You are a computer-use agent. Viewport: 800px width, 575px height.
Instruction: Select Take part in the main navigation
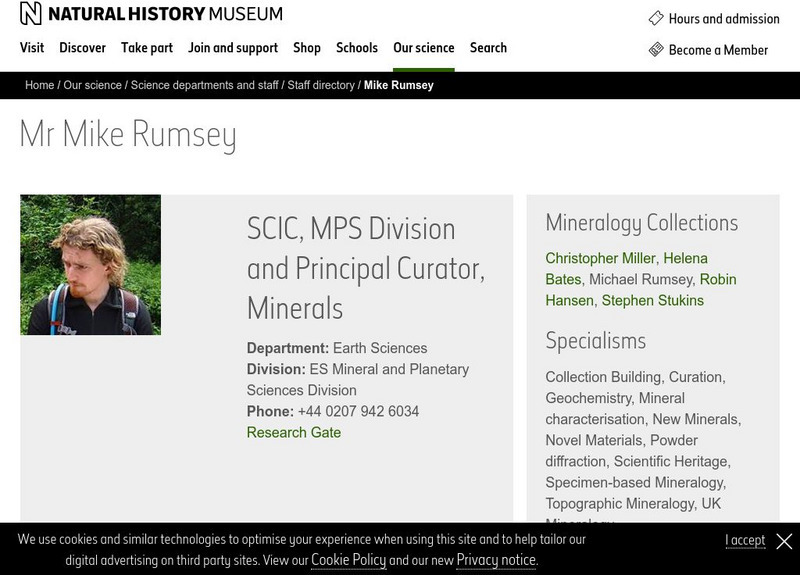coord(147,48)
